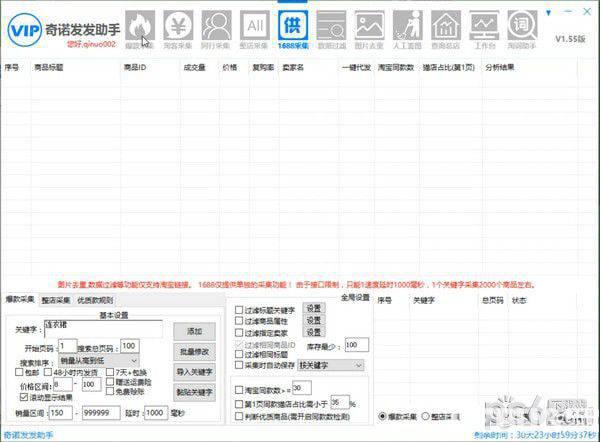Click the 淘宝同款数 value field

click(302, 388)
